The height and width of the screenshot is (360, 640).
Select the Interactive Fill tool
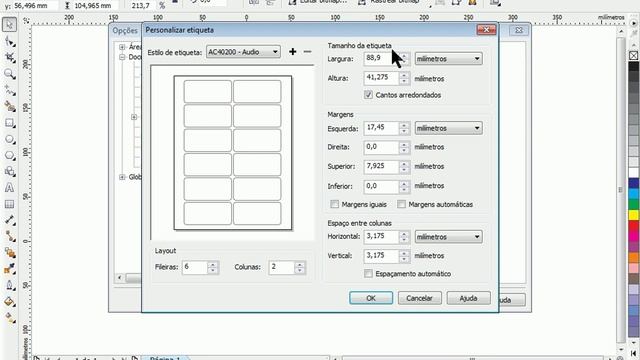click(9, 318)
